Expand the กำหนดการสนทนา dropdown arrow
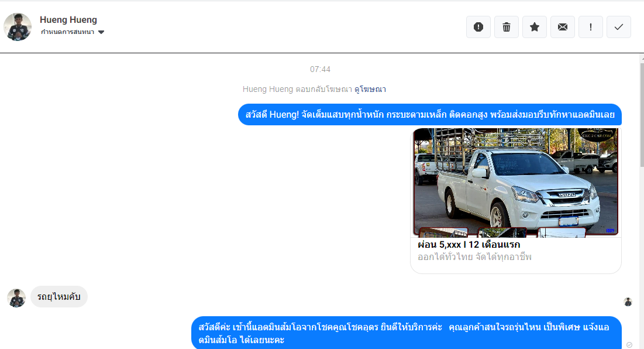This screenshot has width=644, height=349. click(x=101, y=32)
